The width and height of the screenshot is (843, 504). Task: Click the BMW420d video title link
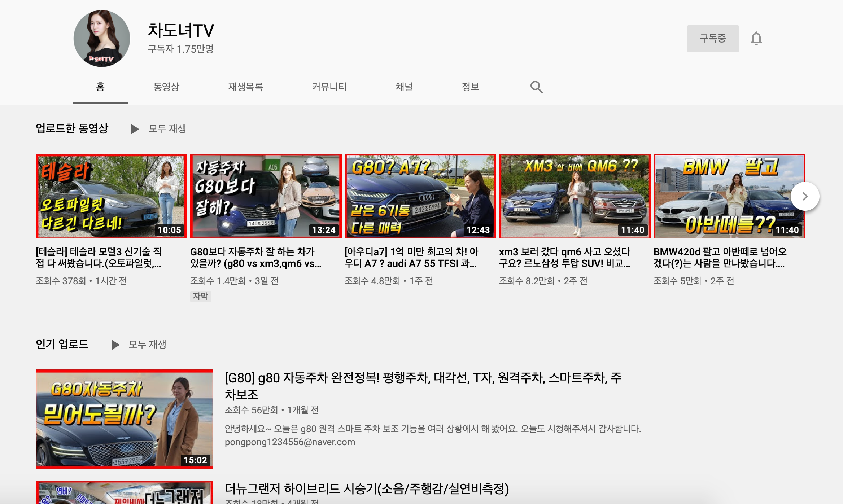(x=720, y=257)
